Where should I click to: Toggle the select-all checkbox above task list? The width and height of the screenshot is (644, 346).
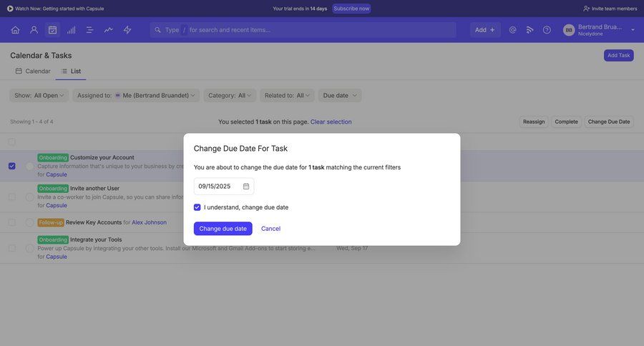[x=12, y=142]
